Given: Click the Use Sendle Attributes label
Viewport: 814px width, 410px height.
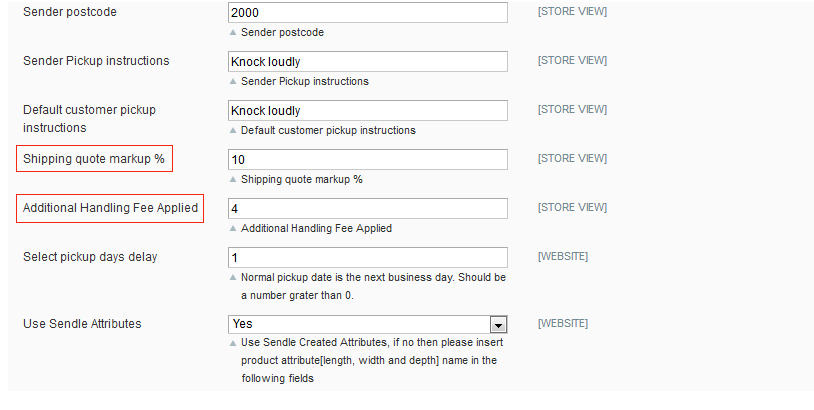Looking at the screenshot, I should point(82,324).
